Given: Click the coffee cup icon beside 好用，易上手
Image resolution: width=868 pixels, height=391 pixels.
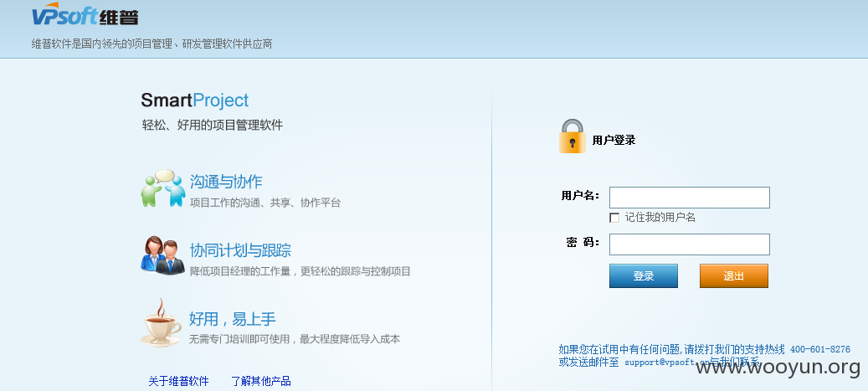Looking at the screenshot, I should coord(161,323).
